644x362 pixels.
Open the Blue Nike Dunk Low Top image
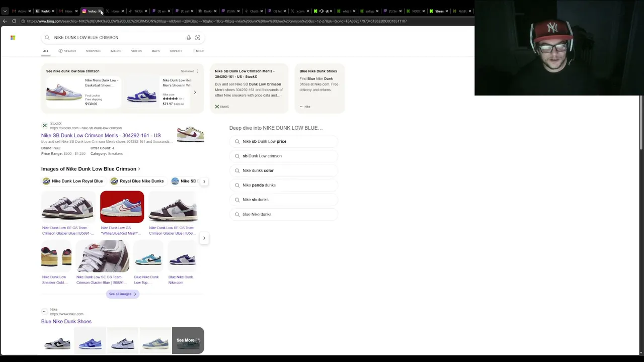point(148,256)
